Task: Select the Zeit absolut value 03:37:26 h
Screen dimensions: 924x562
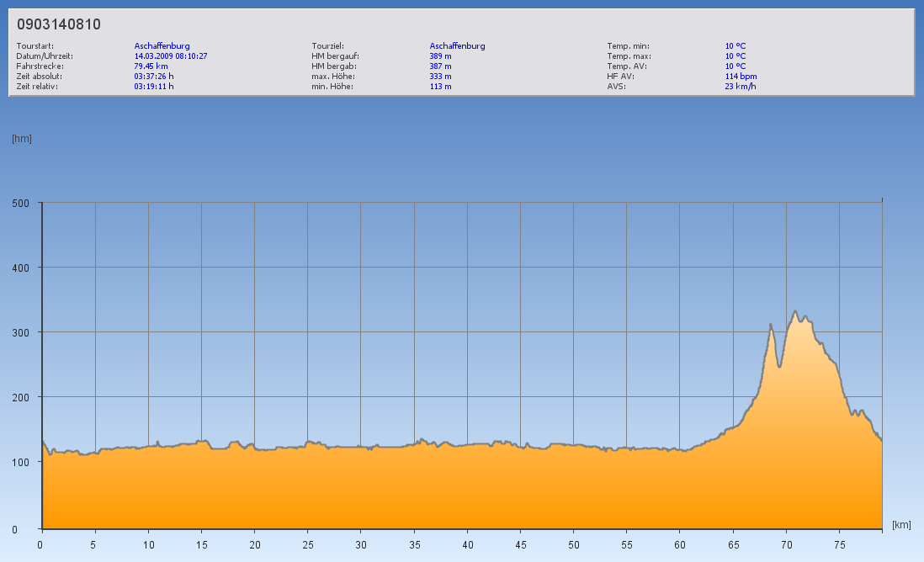Action: coord(154,77)
